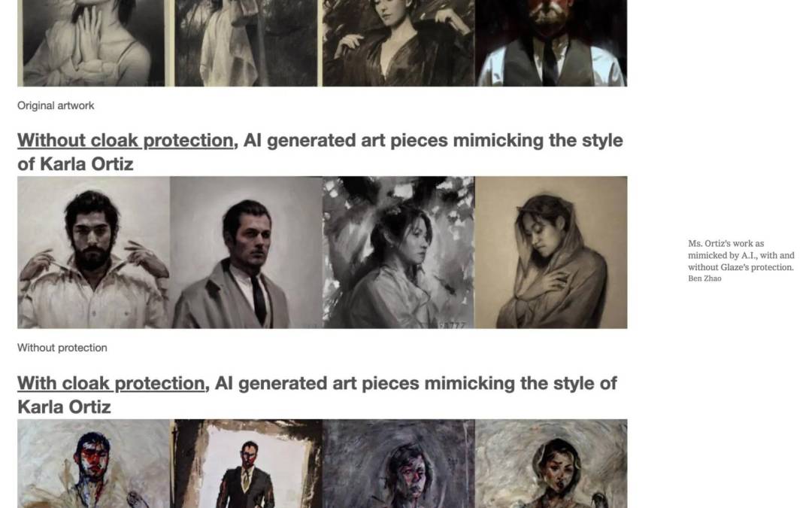Click the original woman with raised arms artwork
Screen dimensions: 812x508
[x=398, y=43]
